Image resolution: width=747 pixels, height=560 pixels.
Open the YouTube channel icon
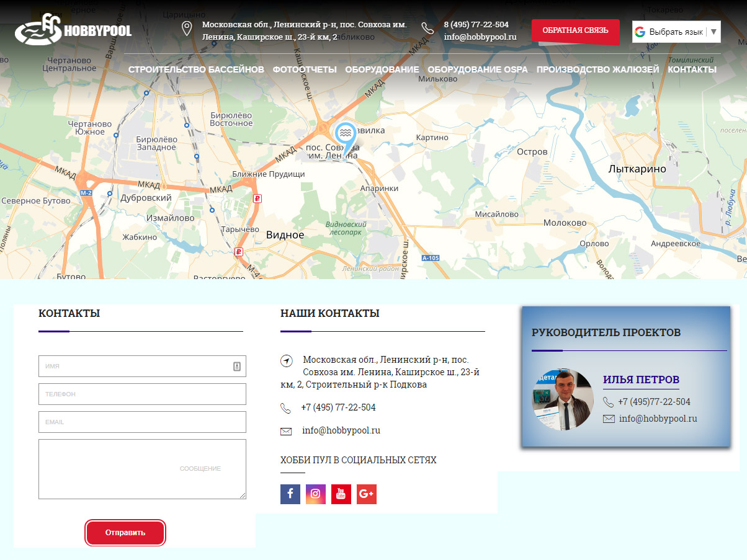341,494
